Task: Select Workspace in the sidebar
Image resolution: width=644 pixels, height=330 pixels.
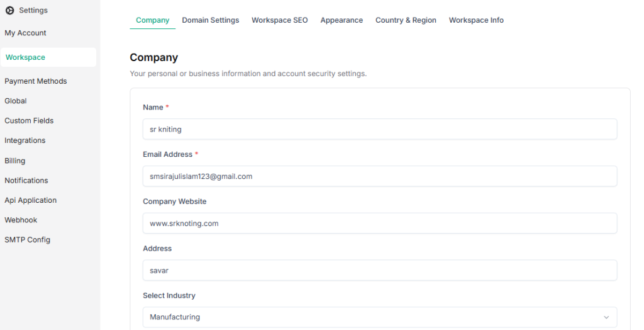Action: point(25,57)
